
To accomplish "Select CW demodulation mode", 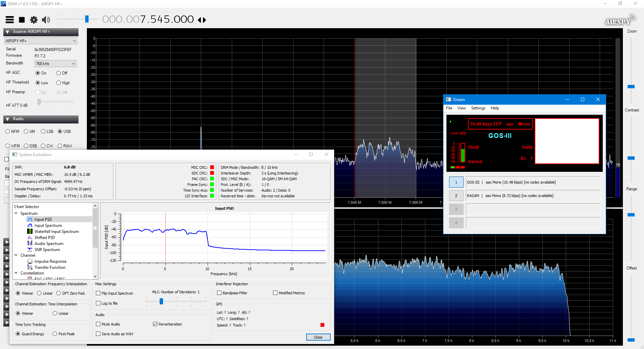I will coord(43,146).
